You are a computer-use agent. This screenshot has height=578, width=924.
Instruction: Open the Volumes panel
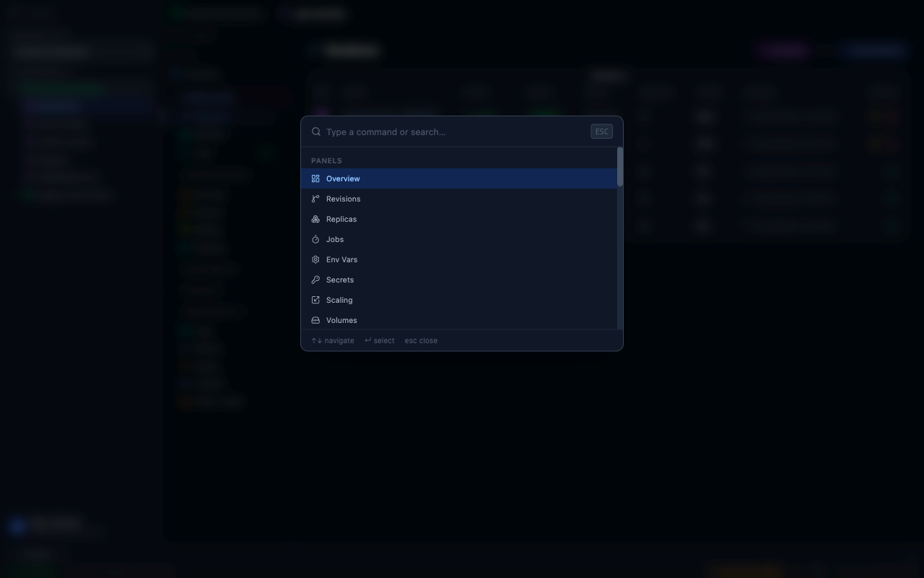[x=341, y=319]
